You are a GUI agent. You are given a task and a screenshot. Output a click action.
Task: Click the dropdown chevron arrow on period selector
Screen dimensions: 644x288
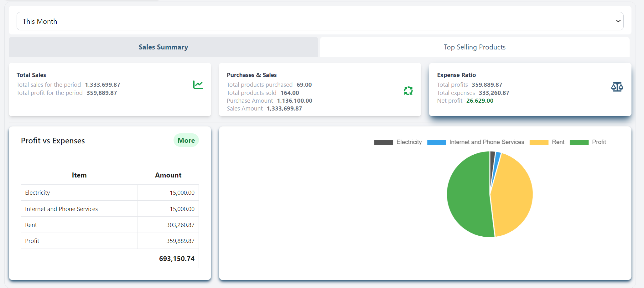pos(618,21)
